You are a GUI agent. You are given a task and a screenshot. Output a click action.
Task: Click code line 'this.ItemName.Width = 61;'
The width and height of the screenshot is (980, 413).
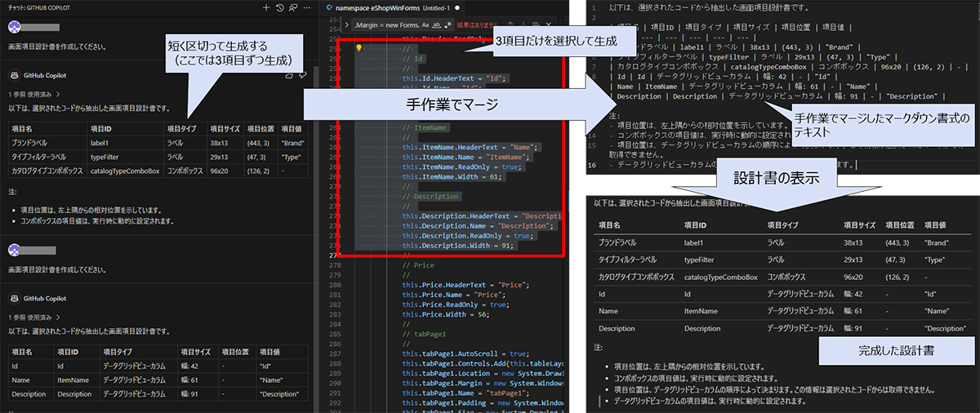(x=453, y=176)
